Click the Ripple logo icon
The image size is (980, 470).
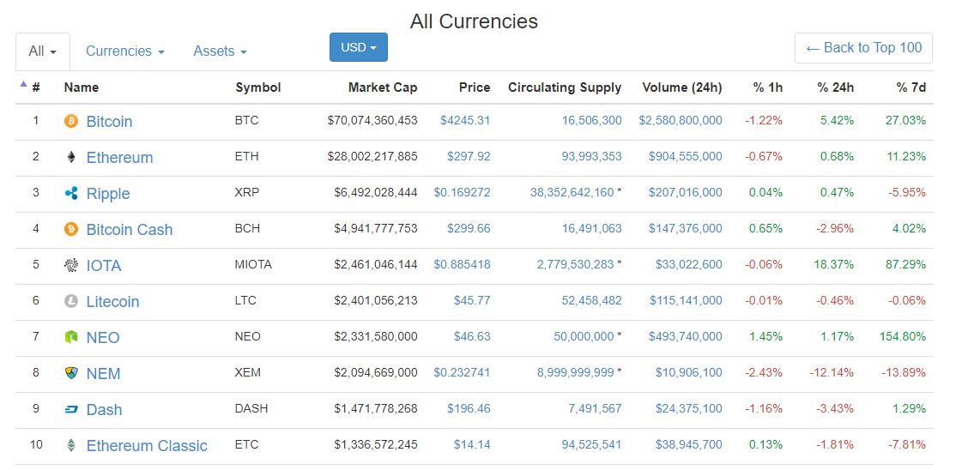pyautogui.click(x=71, y=193)
